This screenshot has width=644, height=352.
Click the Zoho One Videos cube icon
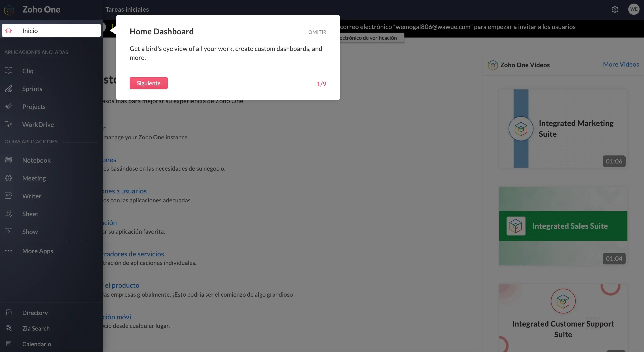[492, 65]
